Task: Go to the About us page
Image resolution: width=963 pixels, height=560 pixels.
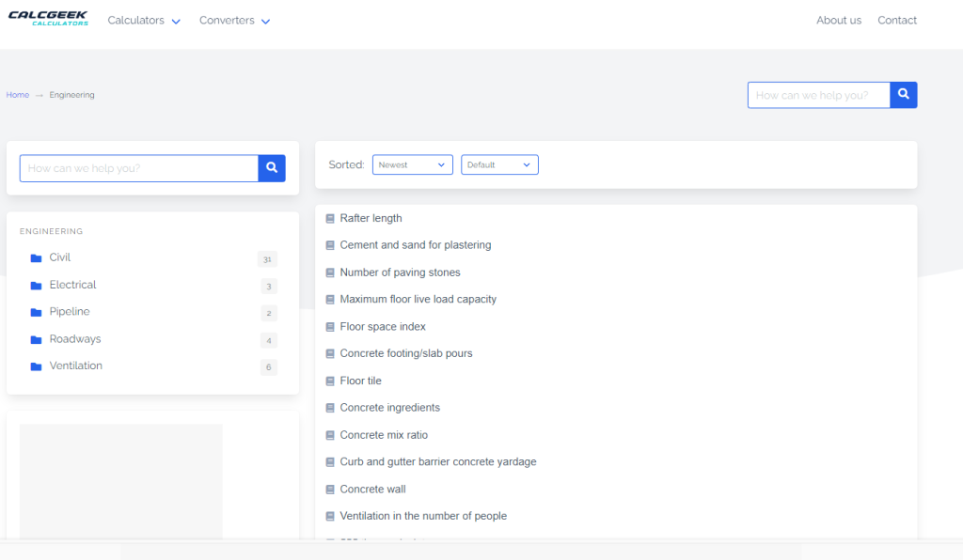Action: 838,21
